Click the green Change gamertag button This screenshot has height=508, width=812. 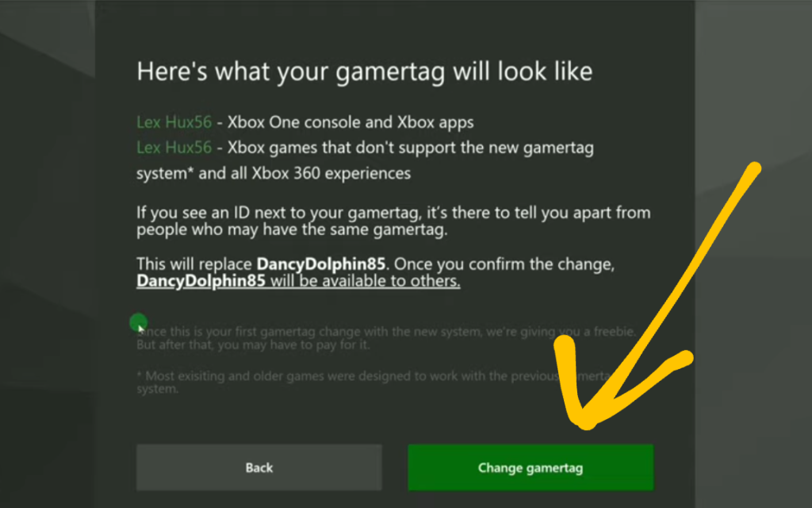pyautogui.click(x=530, y=467)
